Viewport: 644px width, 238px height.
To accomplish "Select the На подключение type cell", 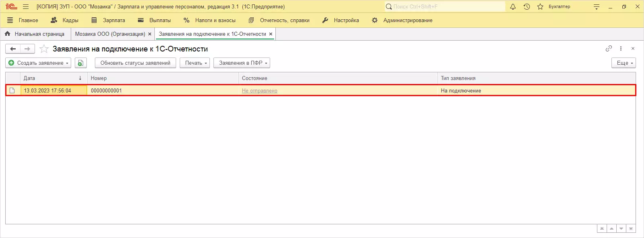I will pyautogui.click(x=536, y=90).
